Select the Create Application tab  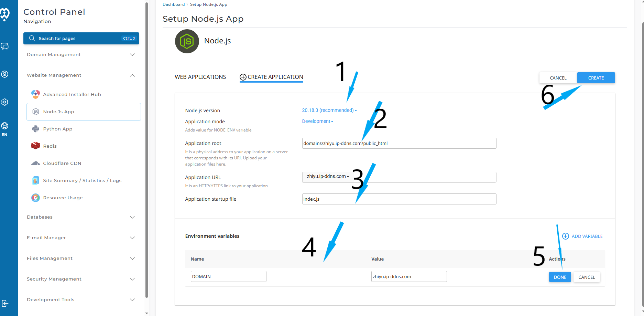click(271, 77)
